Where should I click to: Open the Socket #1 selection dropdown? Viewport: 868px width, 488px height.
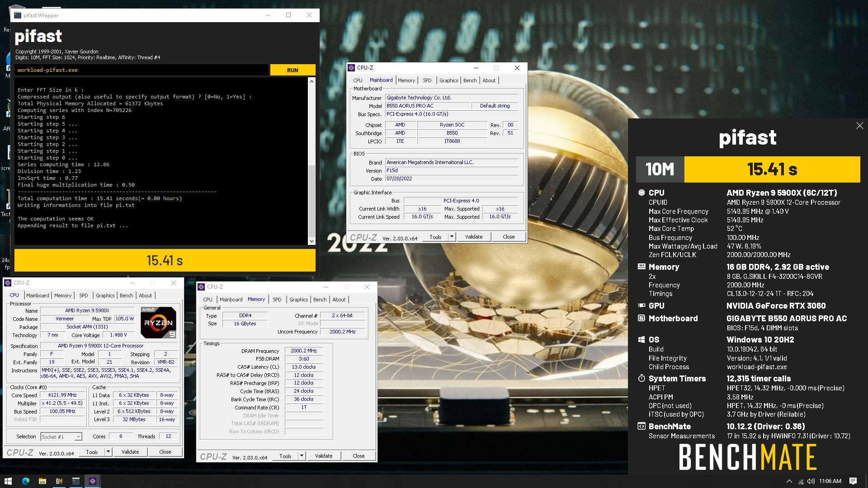[61, 436]
